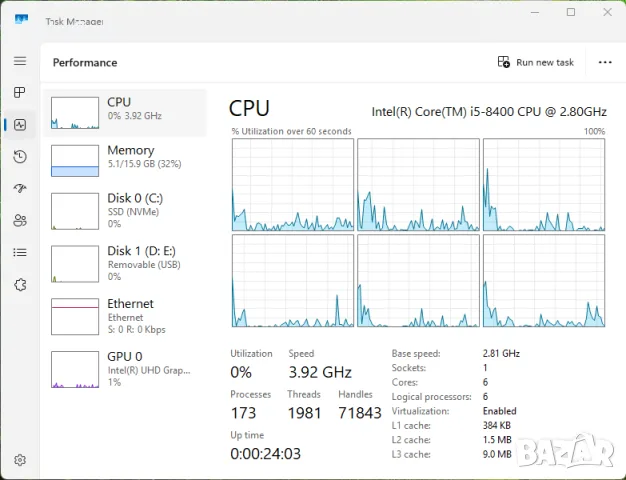Click the 3.92 GHz speed value
The height and width of the screenshot is (480, 626).
(x=320, y=372)
